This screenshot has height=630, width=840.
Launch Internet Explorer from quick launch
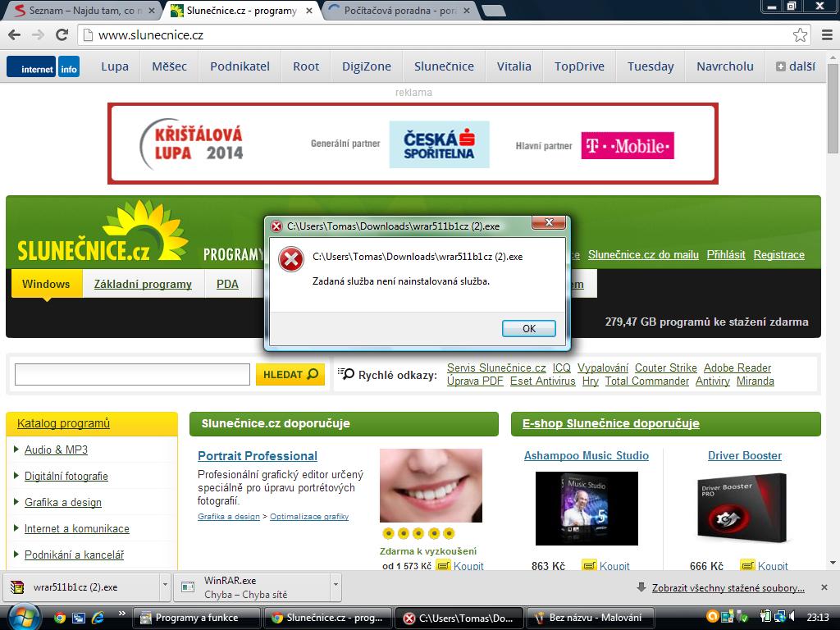98,618
